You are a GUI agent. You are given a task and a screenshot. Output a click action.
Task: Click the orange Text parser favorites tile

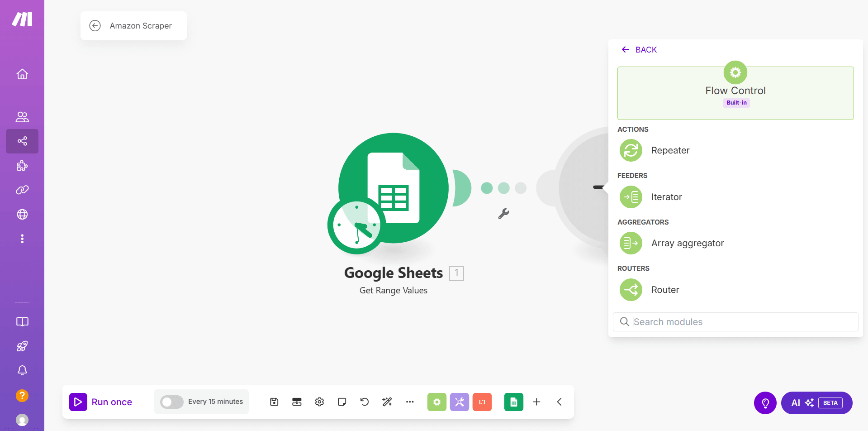click(x=482, y=402)
